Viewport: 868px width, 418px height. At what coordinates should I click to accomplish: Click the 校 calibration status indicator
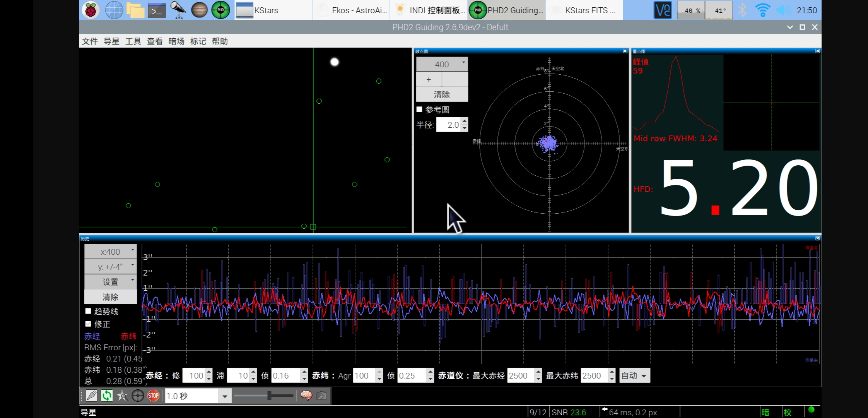click(x=788, y=413)
